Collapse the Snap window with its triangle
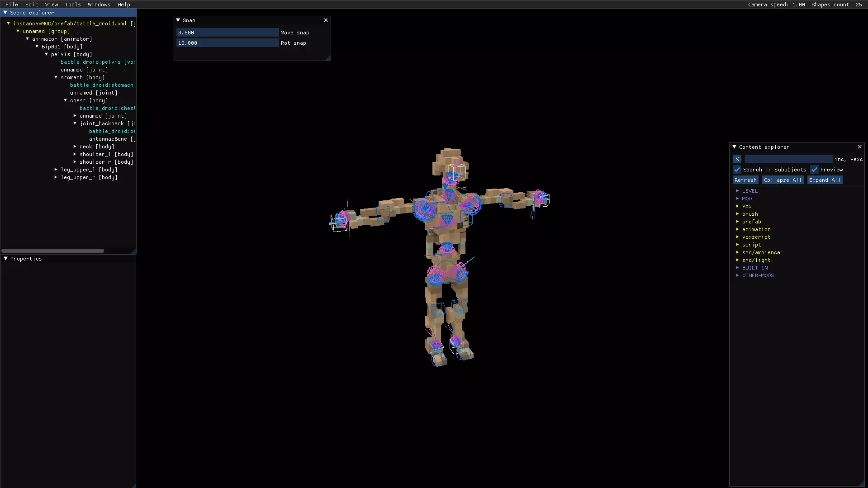Screen dimensions: 868x488 click(x=178, y=20)
